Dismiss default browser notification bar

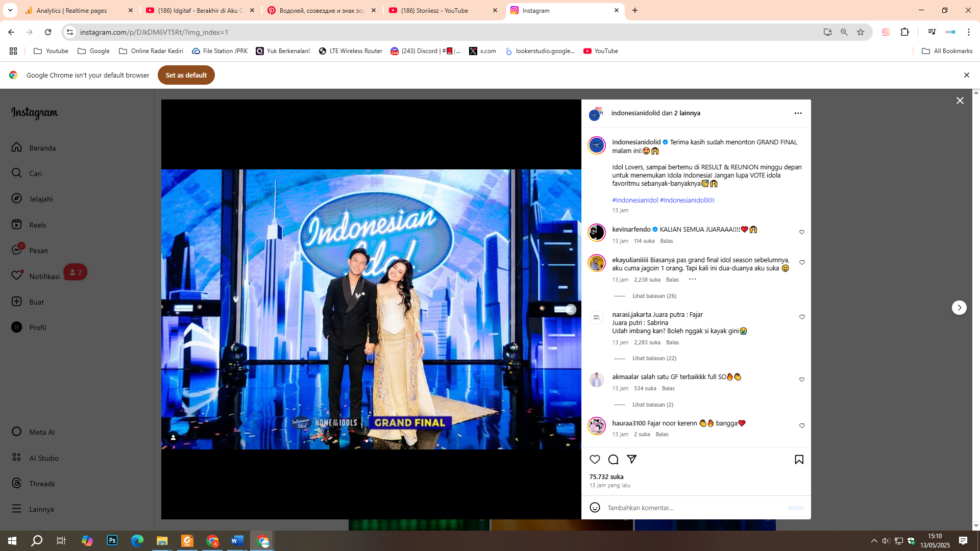pyautogui.click(x=966, y=75)
